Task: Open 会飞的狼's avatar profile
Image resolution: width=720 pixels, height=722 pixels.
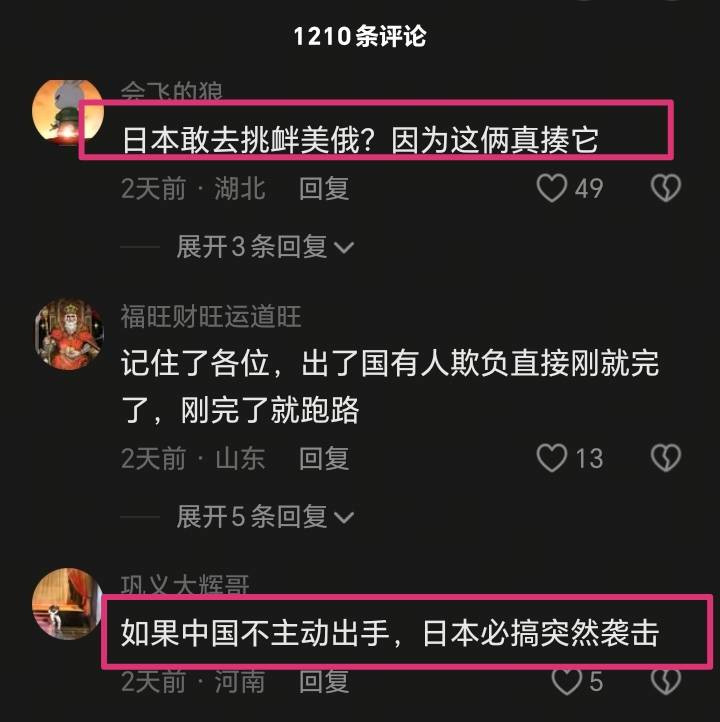Action: (x=68, y=112)
